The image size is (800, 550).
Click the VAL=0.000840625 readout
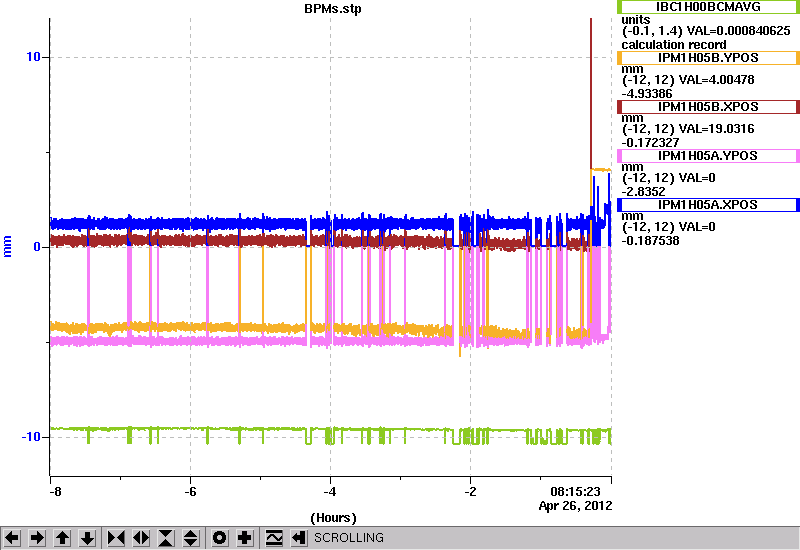[x=738, y=31]
